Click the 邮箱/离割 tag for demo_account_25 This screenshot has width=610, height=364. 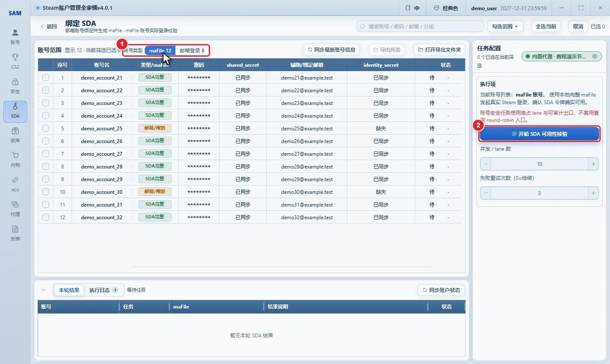[155, 128]
